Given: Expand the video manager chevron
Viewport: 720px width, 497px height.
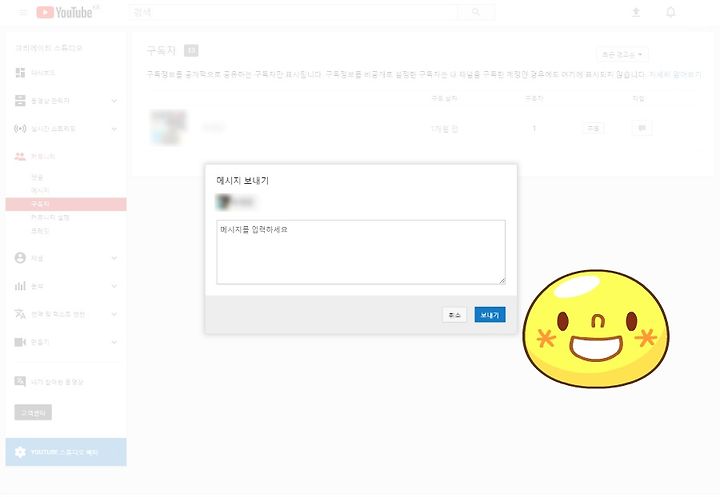Looking at the screenshot, I should pos(114,101).
